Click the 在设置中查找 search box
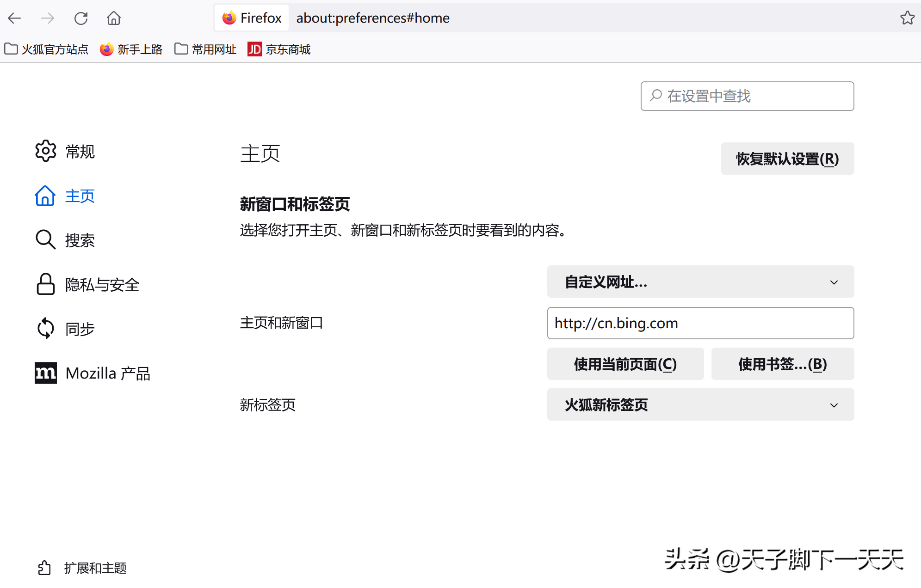Viewport: 921px width, 588px height. tap(747, 96)
